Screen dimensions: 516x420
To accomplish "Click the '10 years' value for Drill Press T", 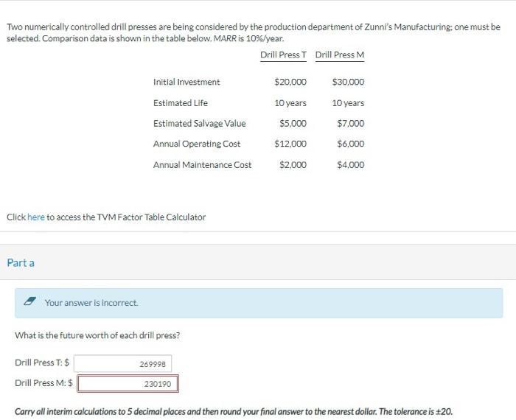I will (x=290, y=103).
